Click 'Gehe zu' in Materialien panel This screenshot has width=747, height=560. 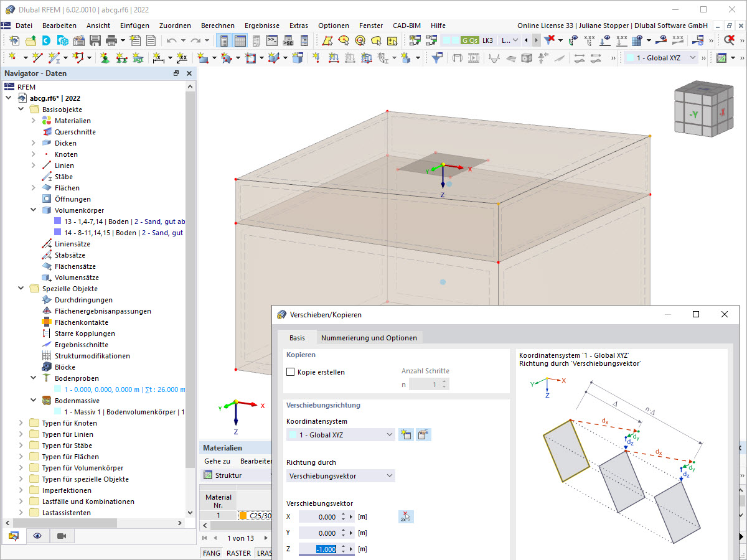coord(217,461)
